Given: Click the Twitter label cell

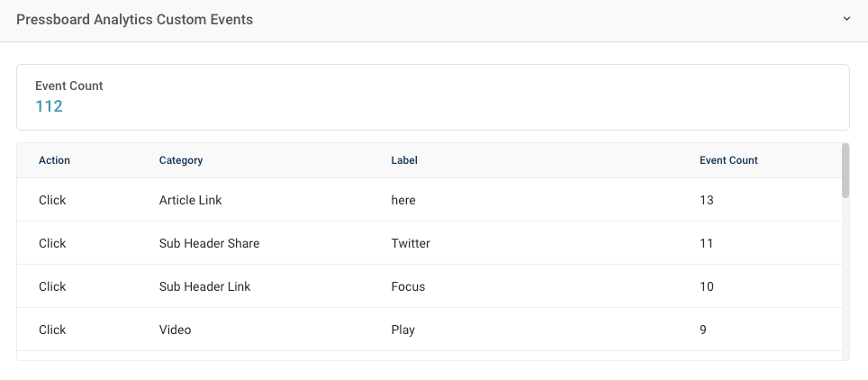Looking at the screenshot, I should (x=411, y=243).
